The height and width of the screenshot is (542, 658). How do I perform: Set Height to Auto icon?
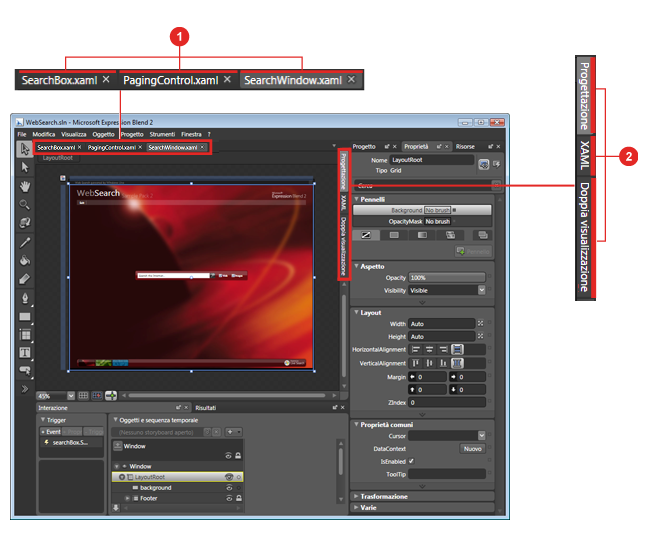480,336
